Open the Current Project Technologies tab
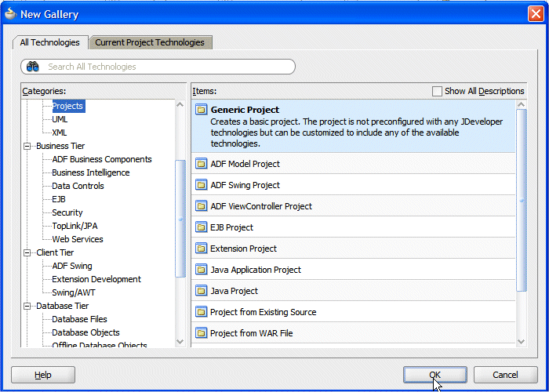 coord(150,42)
